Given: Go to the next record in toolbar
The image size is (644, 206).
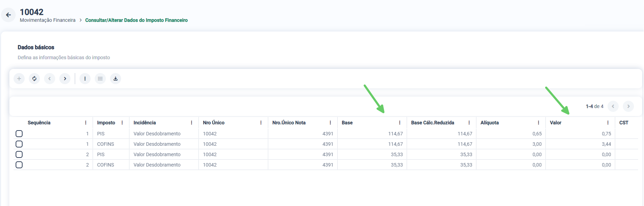Looking at the screenshot, I should point(65,79).
